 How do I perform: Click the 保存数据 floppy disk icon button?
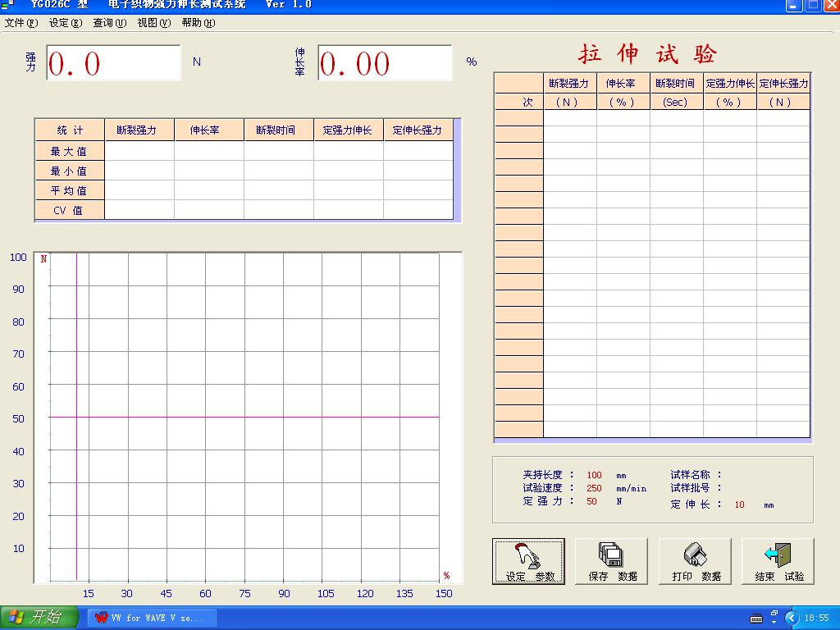click(612, 561)
